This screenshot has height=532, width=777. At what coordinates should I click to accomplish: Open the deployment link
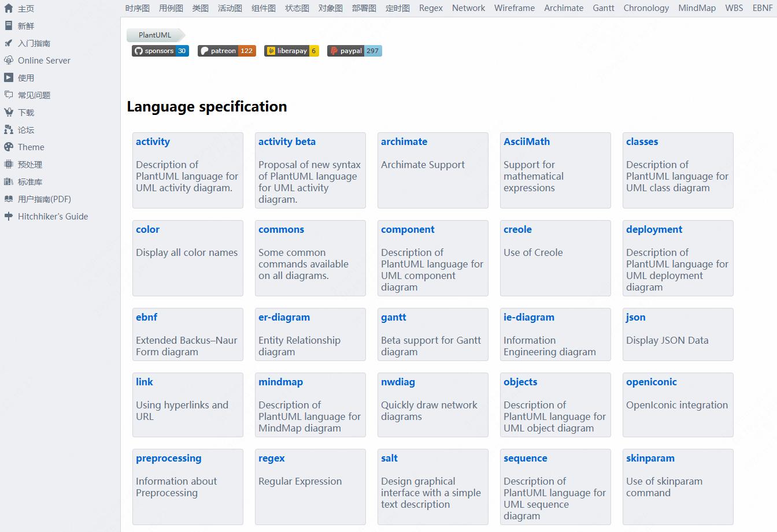tap(654, 229)
